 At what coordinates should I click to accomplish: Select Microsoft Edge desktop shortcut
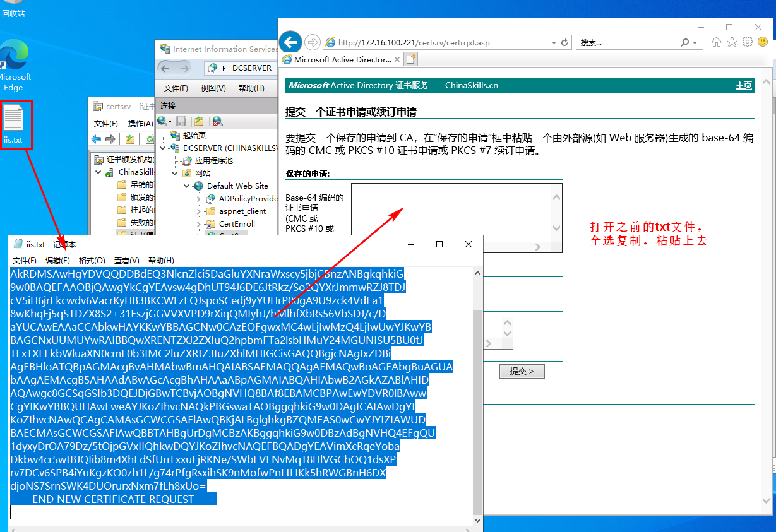coord(14,66)
